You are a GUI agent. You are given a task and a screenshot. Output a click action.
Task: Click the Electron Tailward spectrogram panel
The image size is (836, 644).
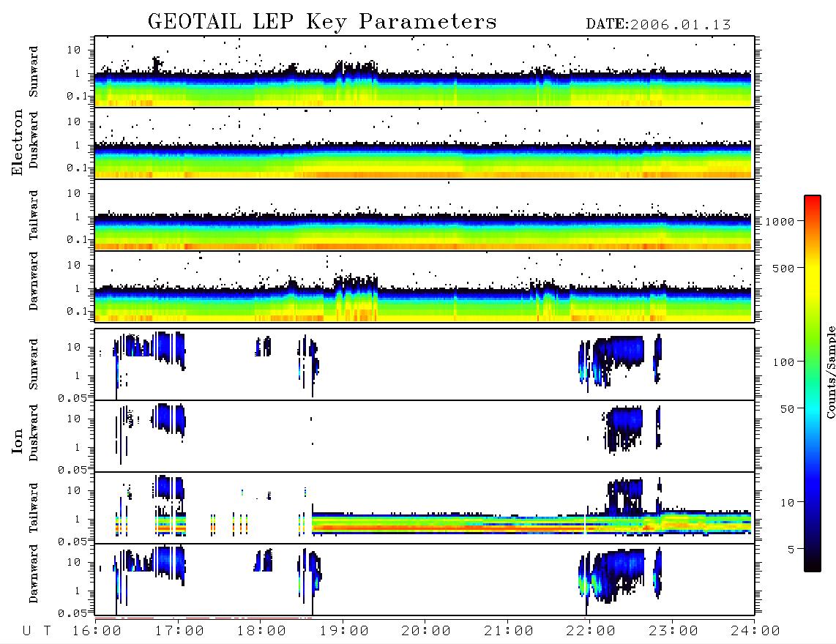click(425, 215)
